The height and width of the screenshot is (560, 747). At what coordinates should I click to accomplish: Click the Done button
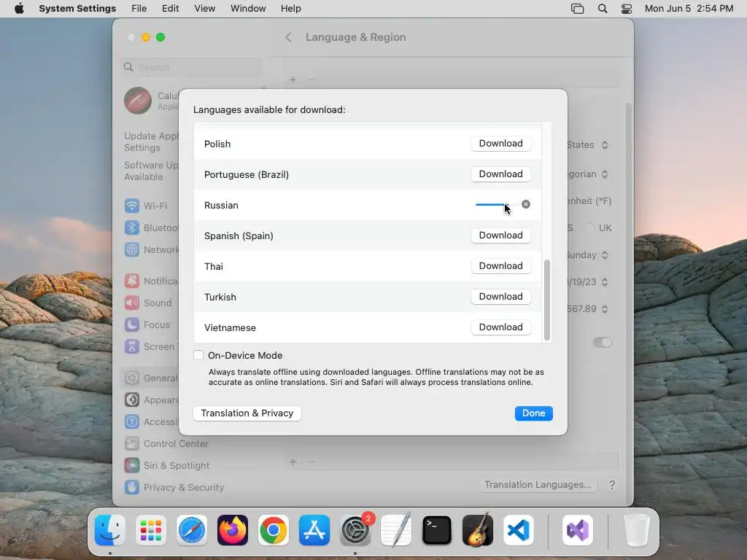pos(533,413)
